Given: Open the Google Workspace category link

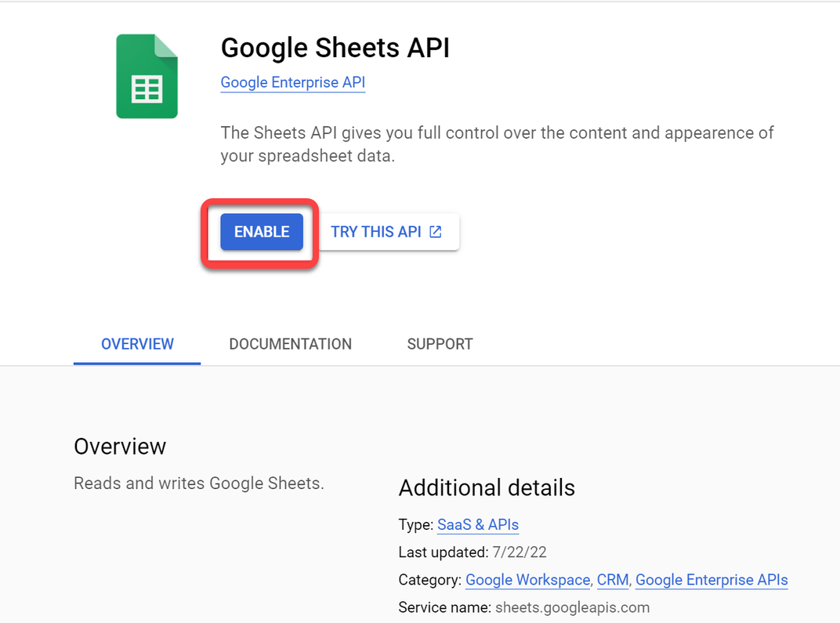Looking at the screenshot, I should pyautogui.click(x=527, y=580).
